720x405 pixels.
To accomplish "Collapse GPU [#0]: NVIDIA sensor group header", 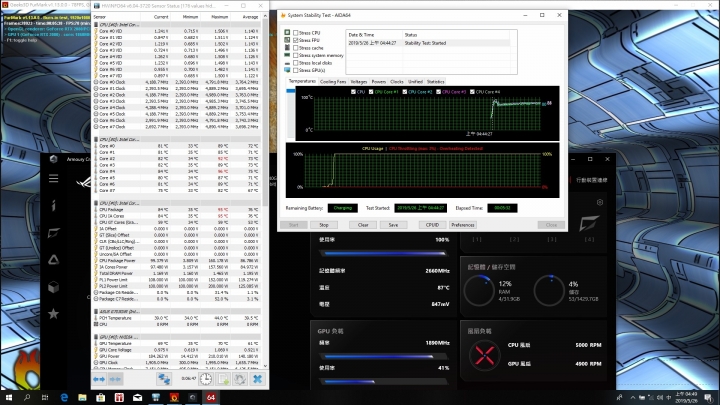I will coord(177,337).
